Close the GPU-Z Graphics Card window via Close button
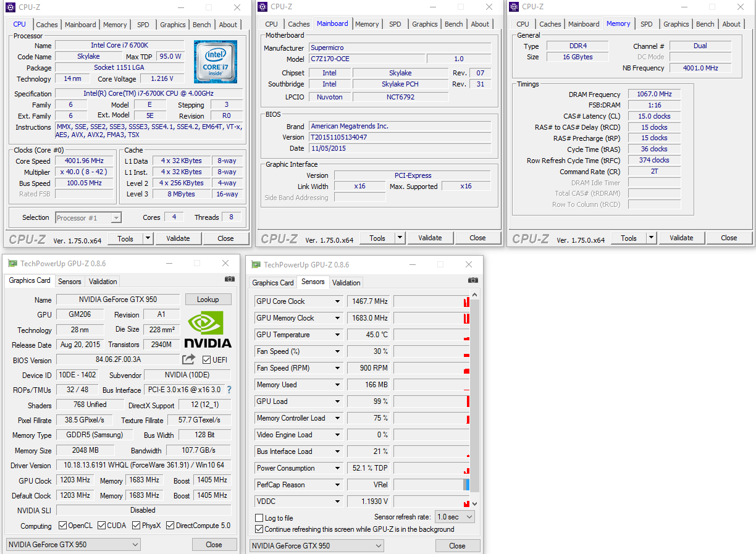The image size is (756, 554). point(214,544)
